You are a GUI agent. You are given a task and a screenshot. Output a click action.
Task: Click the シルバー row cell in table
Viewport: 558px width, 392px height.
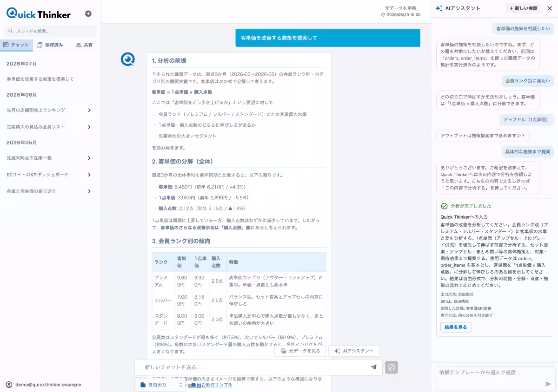pos(163,301)
